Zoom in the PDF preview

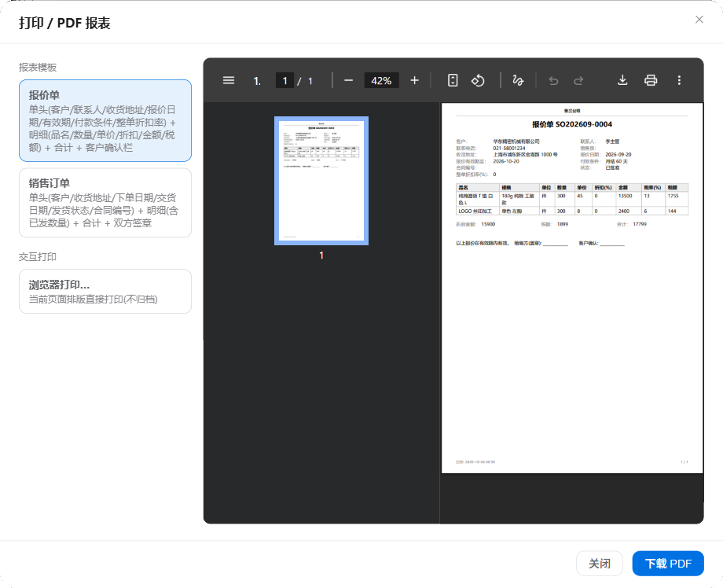click(x=414, y=80)
